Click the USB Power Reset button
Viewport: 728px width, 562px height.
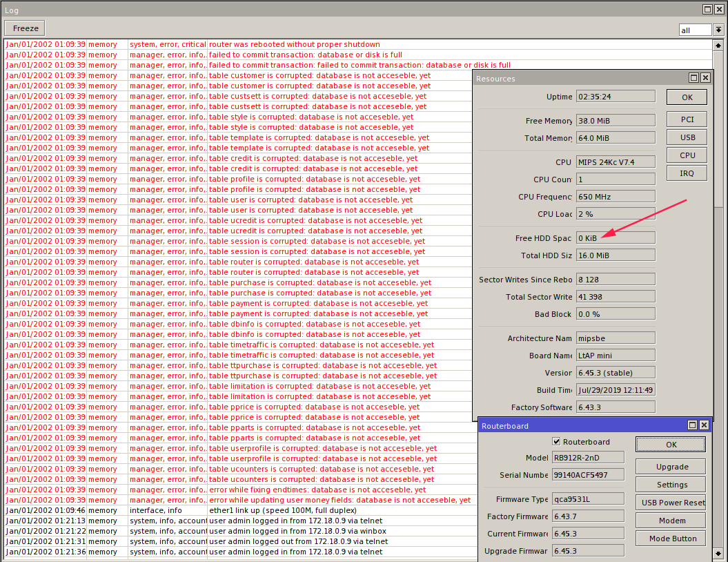[671, 503]
